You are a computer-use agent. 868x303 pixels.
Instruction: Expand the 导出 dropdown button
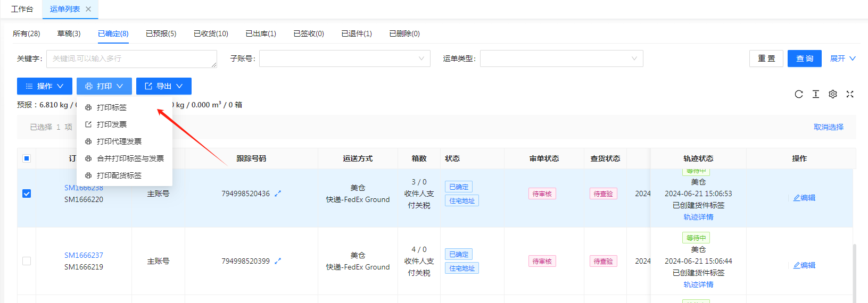point(163,86)
